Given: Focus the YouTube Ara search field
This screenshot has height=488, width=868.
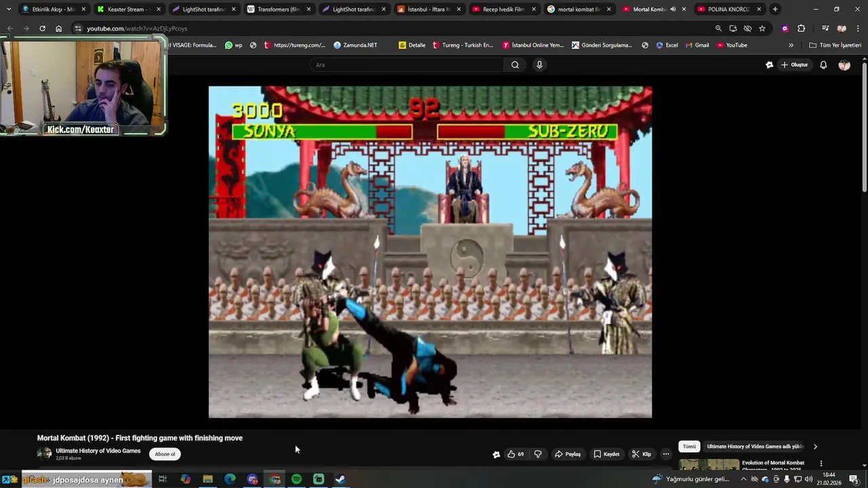Looking at the screenshot, I should 407,65.
